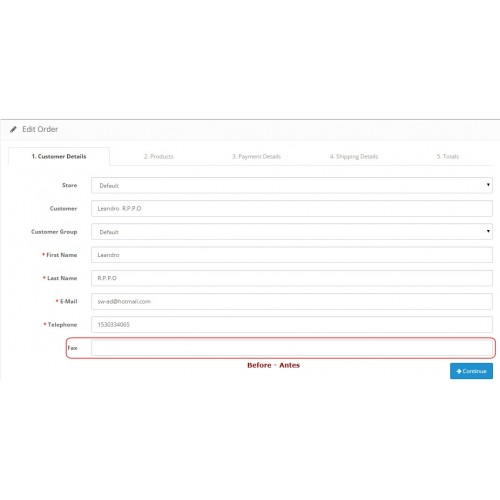Click the Fax field label
500x500 pixels.
coord(72,348)
